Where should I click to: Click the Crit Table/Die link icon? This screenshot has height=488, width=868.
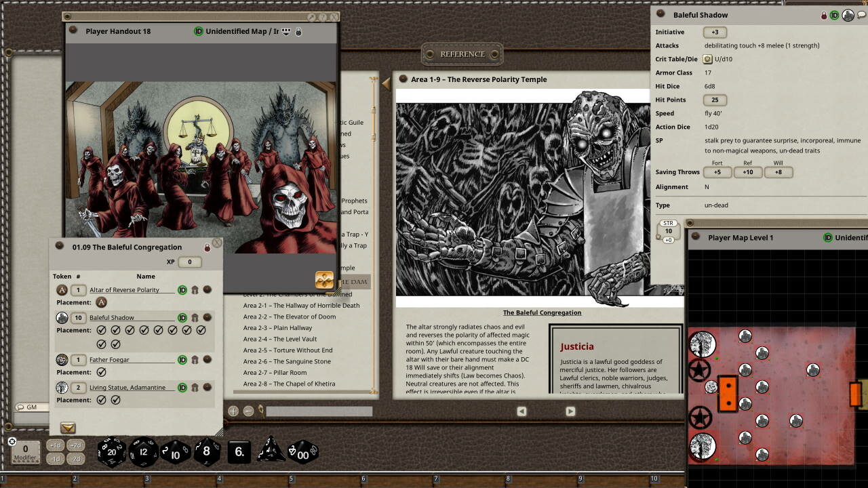click(x=709, y=59)
